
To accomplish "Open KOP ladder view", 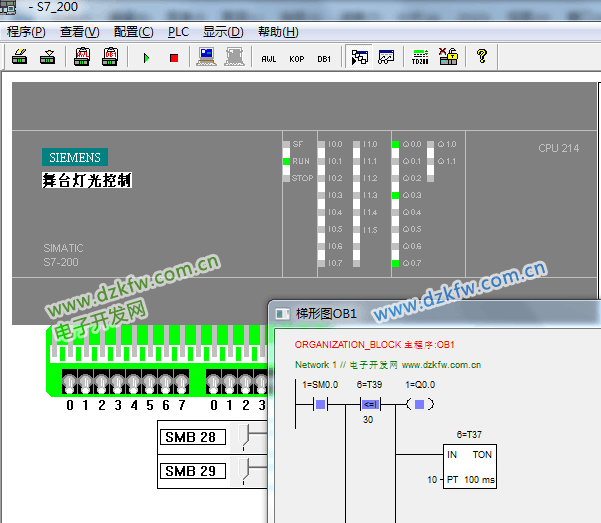I will pyautogui.click(x=296, y=59).
